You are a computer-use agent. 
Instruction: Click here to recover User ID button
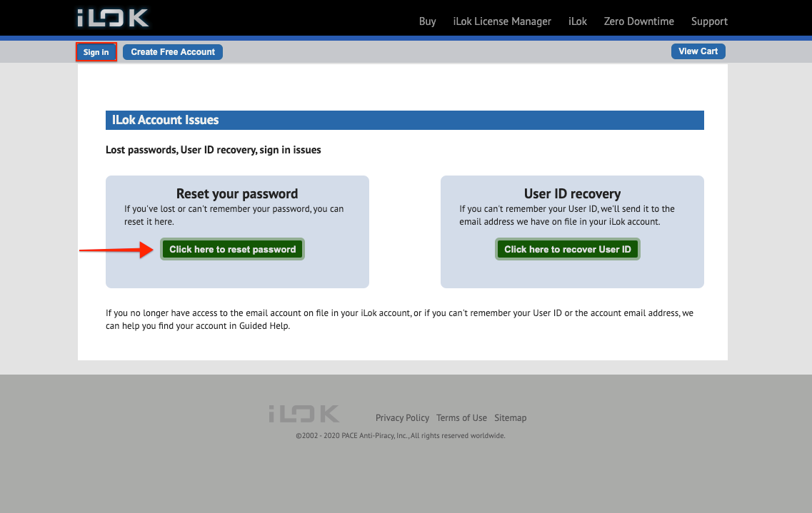568,250
